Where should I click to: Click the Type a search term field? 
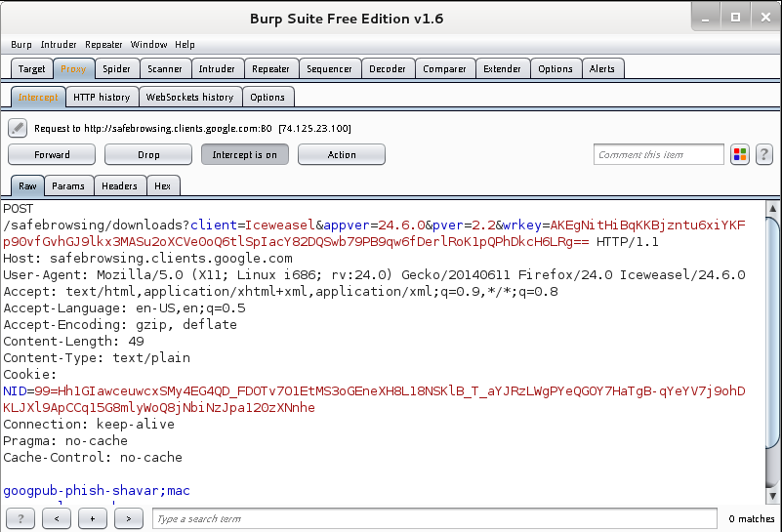434,518
